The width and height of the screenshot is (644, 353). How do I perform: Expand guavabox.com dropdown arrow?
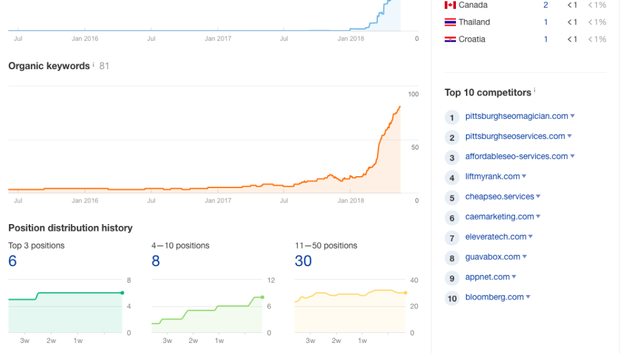coord(525,257)
